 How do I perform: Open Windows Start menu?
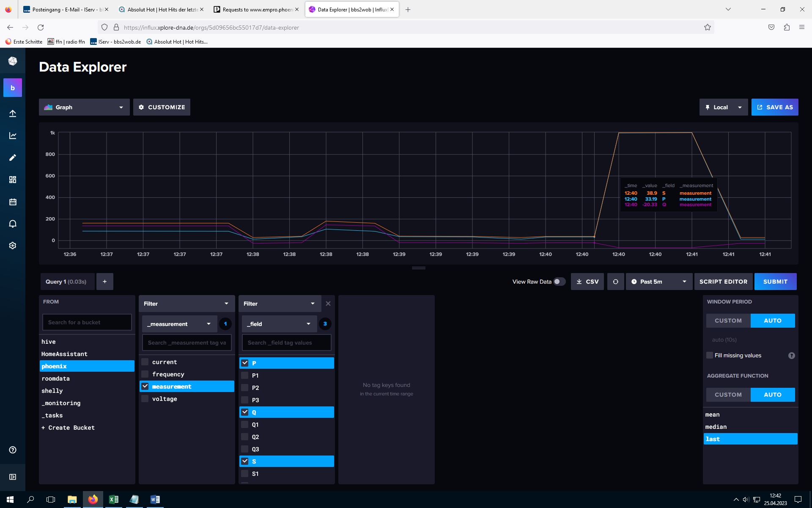point(10,500)
